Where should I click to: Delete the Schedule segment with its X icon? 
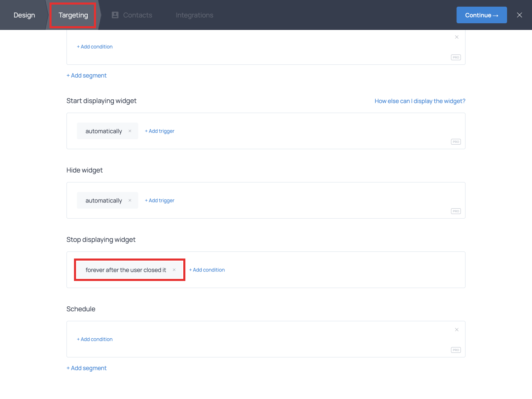click(456, 330)
